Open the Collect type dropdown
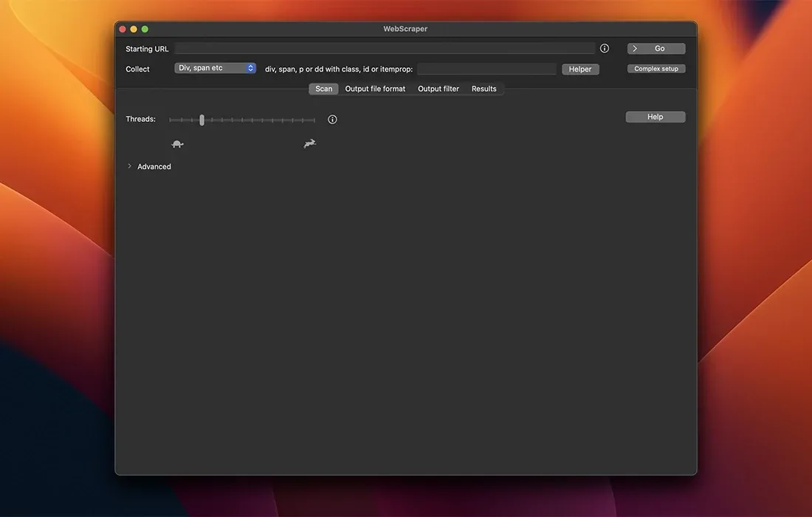812x517 pixels. 215,68
